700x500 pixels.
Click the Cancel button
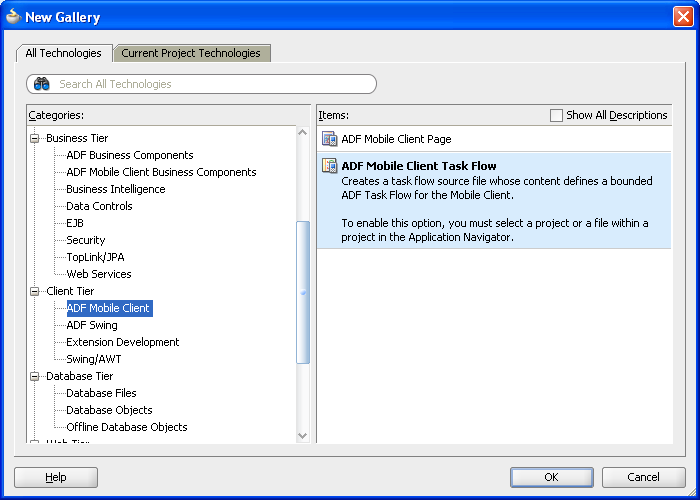pyautogui.click(x=643, y=477)
